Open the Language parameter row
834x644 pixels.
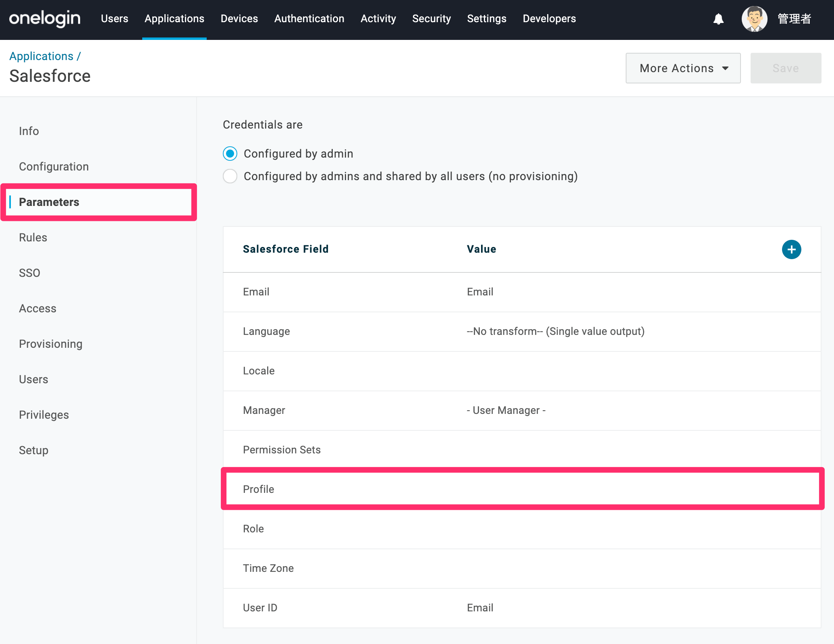pos(522,331)
